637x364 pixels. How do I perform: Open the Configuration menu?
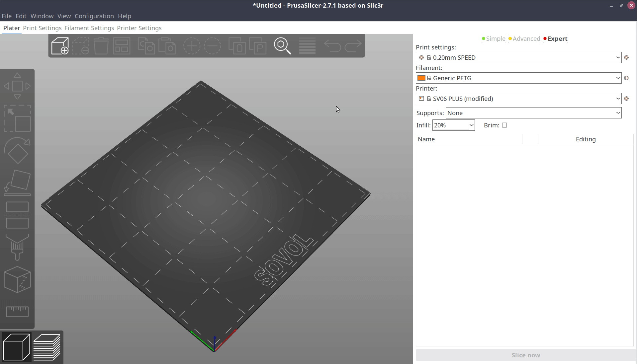point(94,16)
